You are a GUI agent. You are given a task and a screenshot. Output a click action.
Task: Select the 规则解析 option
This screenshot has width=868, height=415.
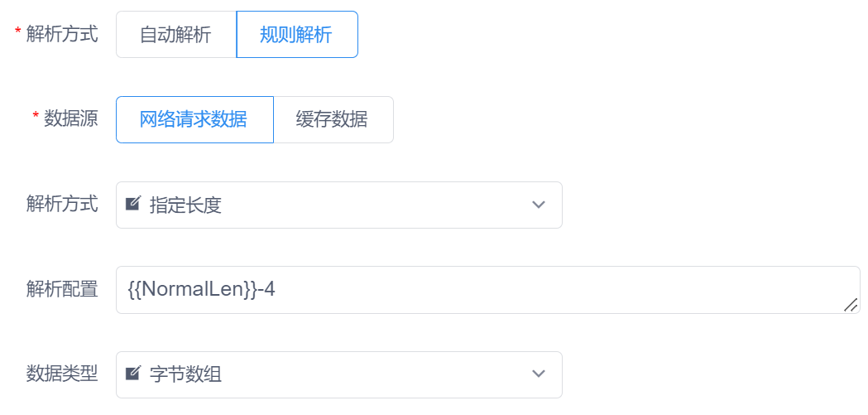[296, 35]
